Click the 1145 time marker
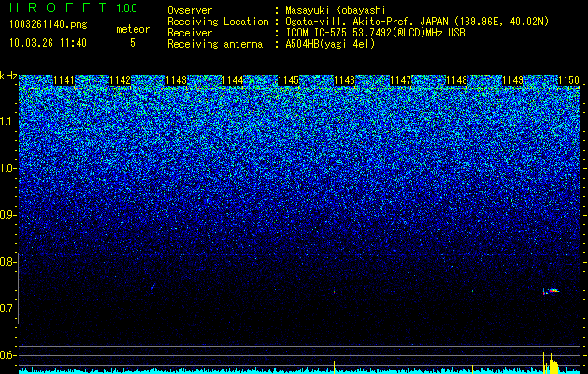The image size is (588, 374). click(x=288, y=80)
